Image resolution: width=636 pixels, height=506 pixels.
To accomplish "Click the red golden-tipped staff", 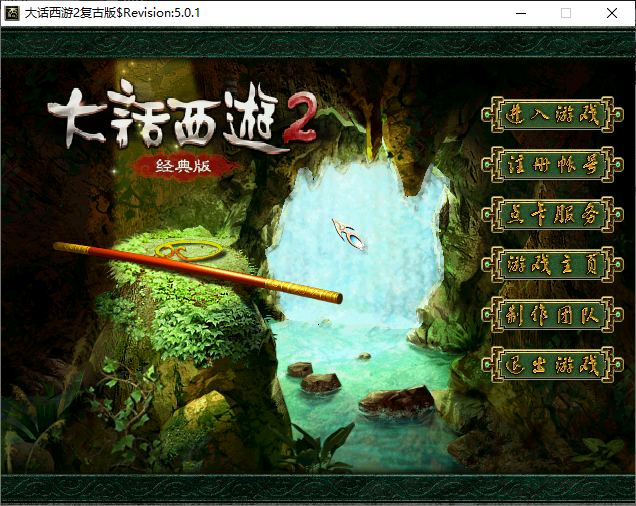I will [200, 271].
